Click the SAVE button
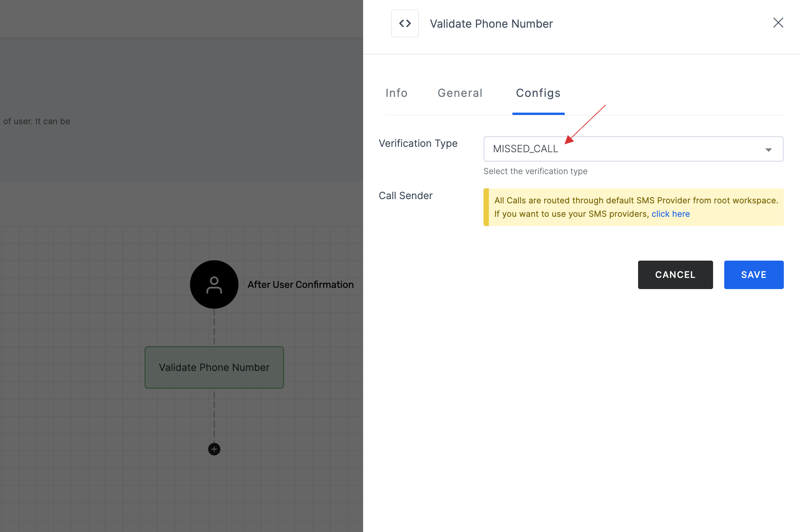Screen dimensions: 800x532 click(754, 274)
